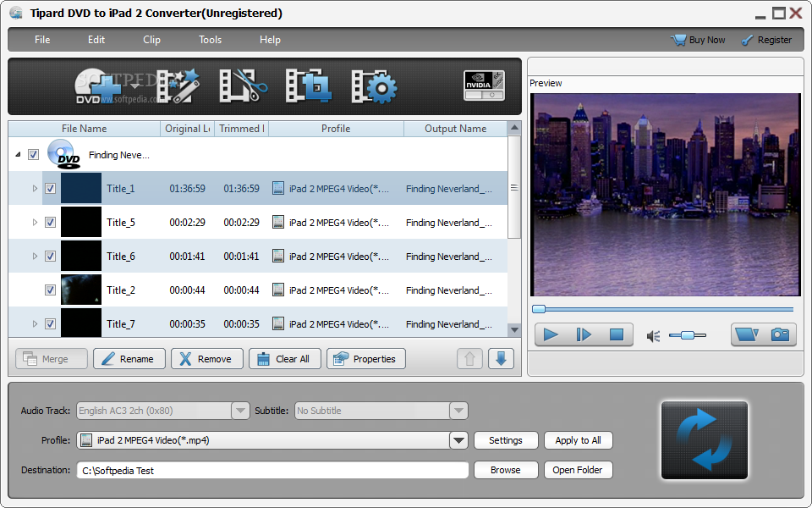Viewport: 812px width, 508px height.
Task: Click the DVD disc icon for Finding Neverland
Action: click(63, 154)
